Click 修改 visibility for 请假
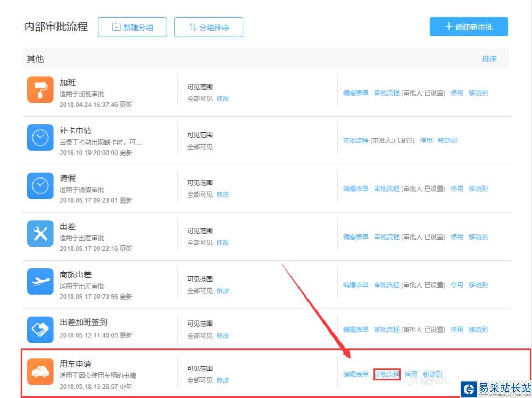The width and height of the screenshot is (532, 398). 222,194
